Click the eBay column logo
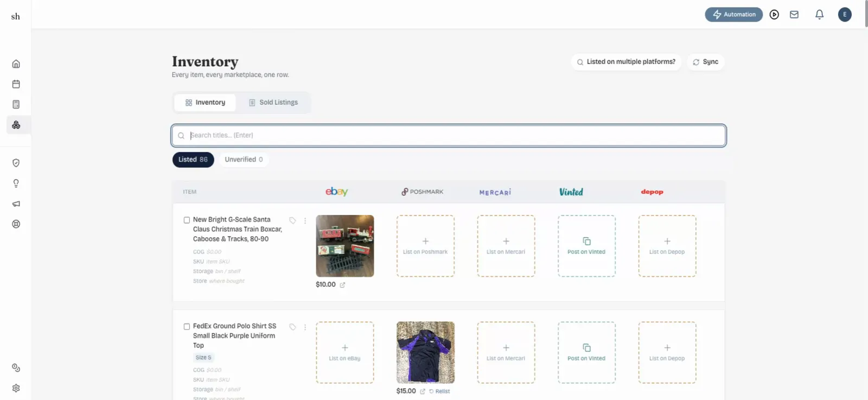 (x=336, y=192)
